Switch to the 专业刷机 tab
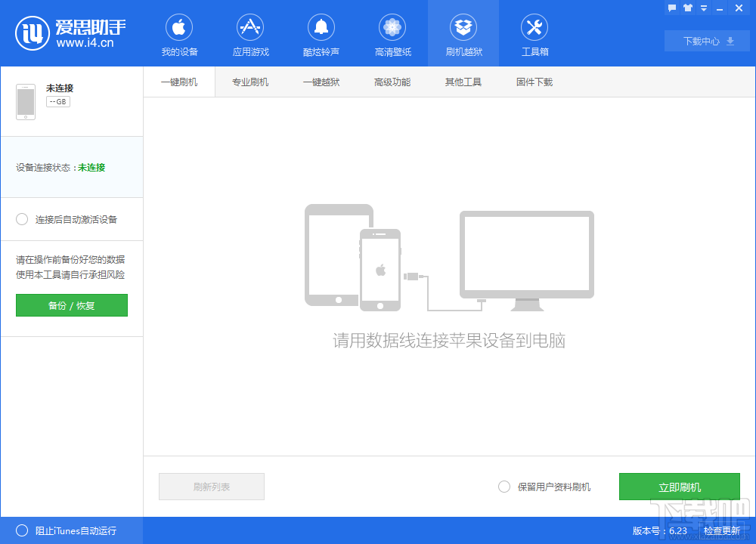This screenshot has width=756, height=544. pyautogui.click(x=250, y=82)
